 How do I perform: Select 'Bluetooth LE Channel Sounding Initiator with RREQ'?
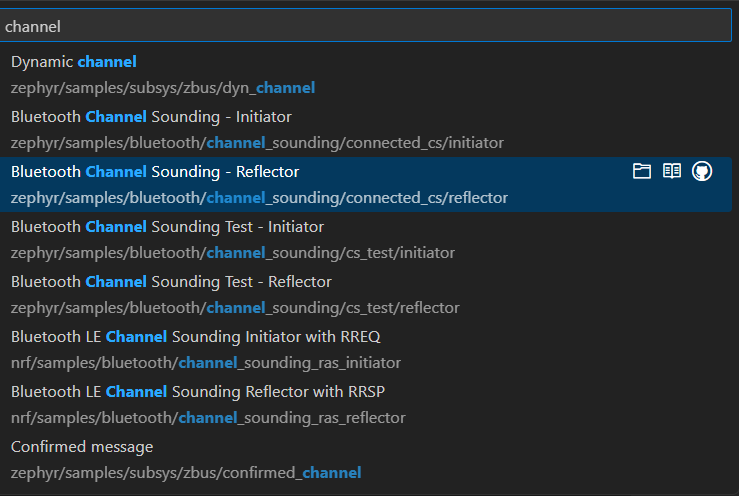(195, 337)
